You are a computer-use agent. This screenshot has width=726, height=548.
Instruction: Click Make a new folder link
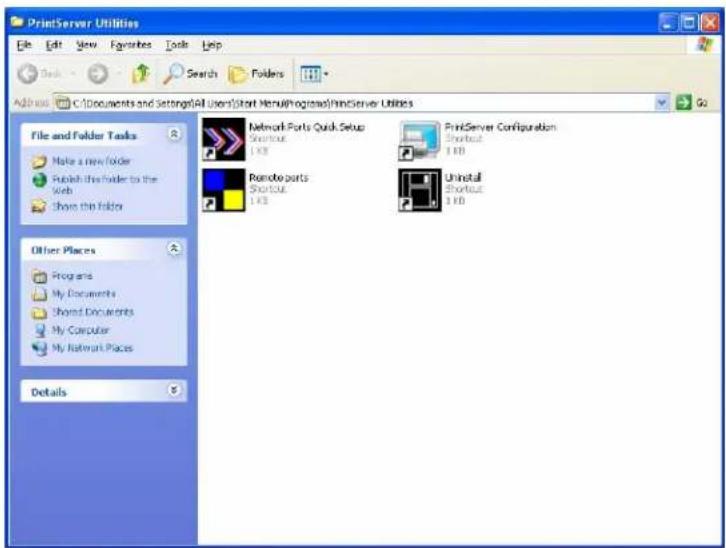coord(91,161)
